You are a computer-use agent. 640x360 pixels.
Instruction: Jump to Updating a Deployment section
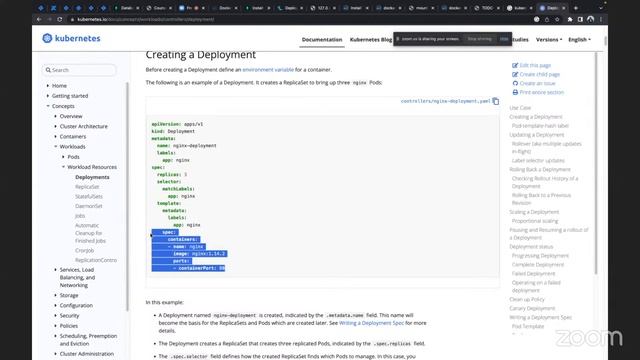pos(537,135)
